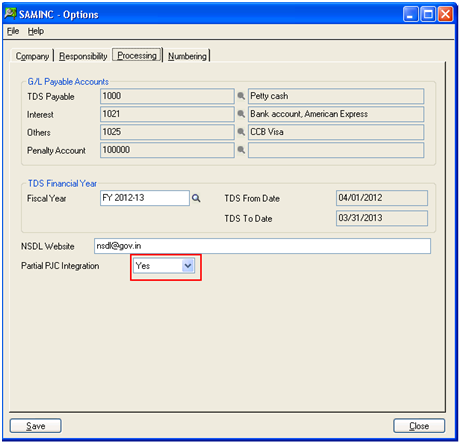Open the TDS Payable account finder
Viewport: 461px width, 444px height.
(241, 96)
